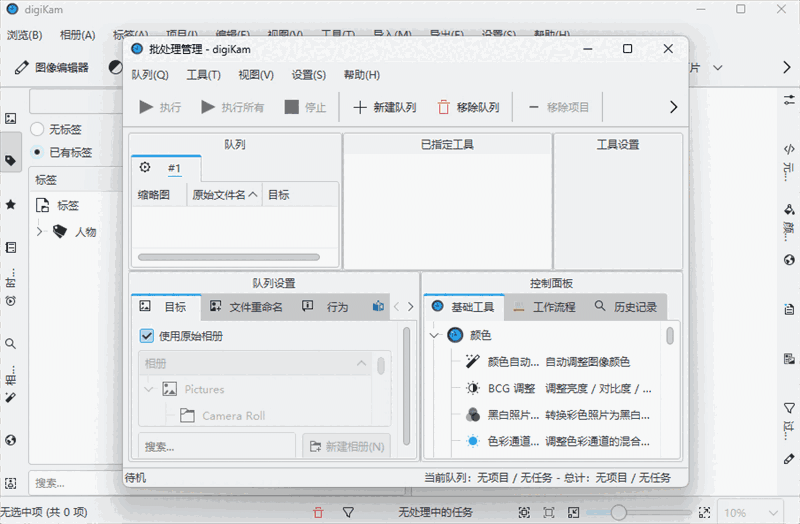The height and width of the screenshot is (524, 800).
Task: Click the album 搜索 field in queue settings
Action: (216, 447)
